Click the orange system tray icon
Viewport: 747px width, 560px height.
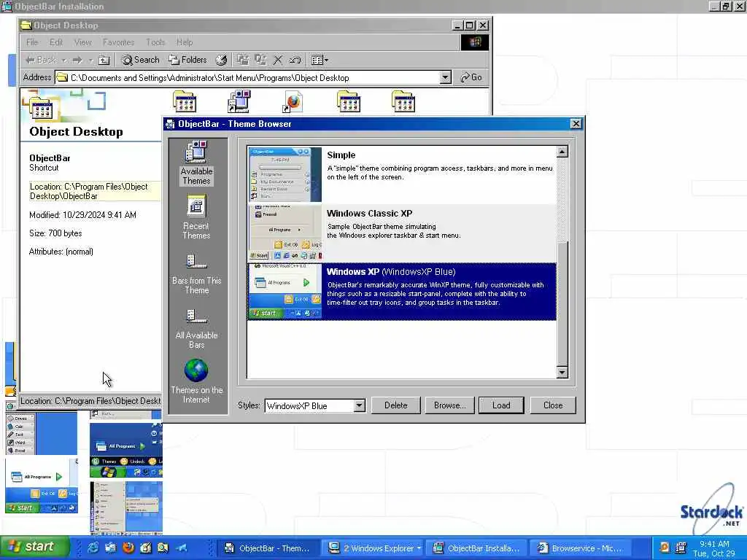click(x=664, y=547)
